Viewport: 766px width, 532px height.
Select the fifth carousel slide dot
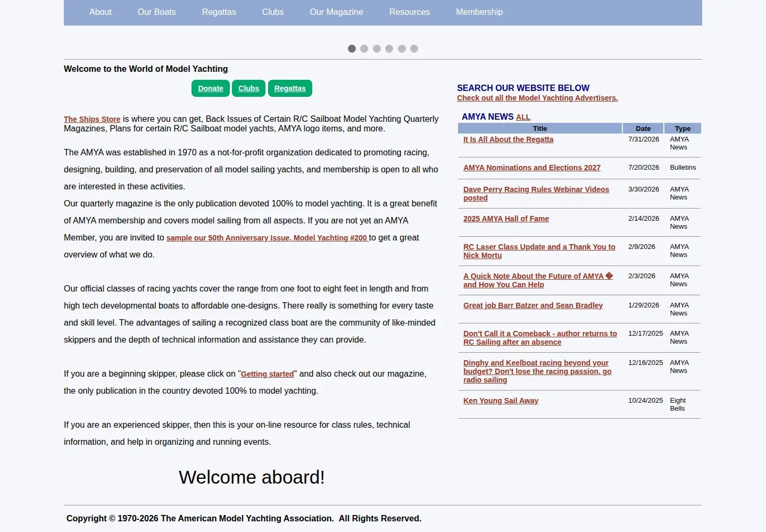coord(402,48)
